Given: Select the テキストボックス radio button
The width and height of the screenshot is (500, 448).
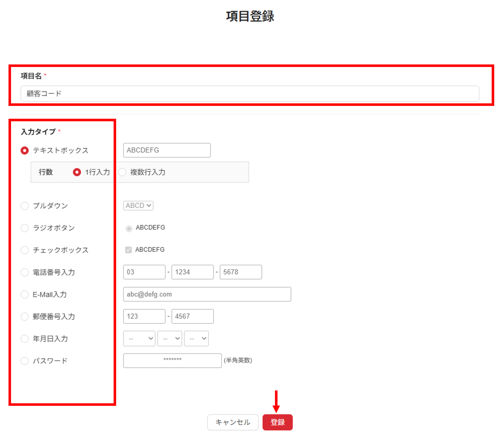Looking at the screenshot, I should tap(25, 150).
